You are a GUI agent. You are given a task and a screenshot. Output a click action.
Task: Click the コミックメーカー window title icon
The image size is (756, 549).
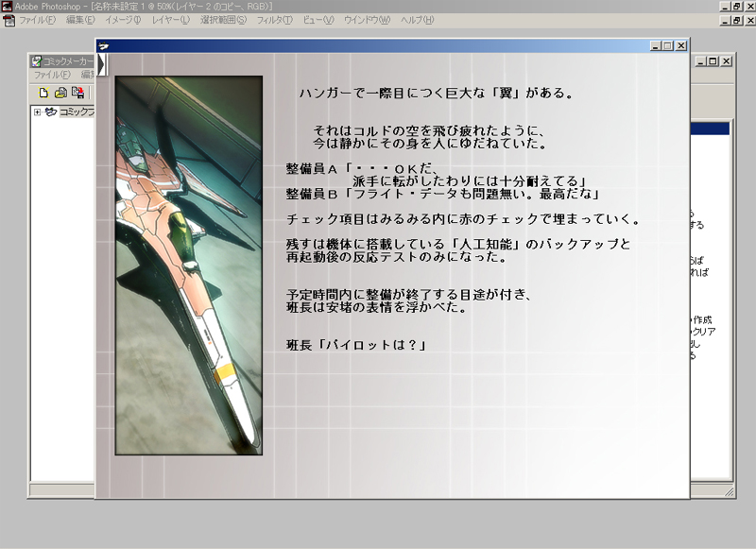37,61
